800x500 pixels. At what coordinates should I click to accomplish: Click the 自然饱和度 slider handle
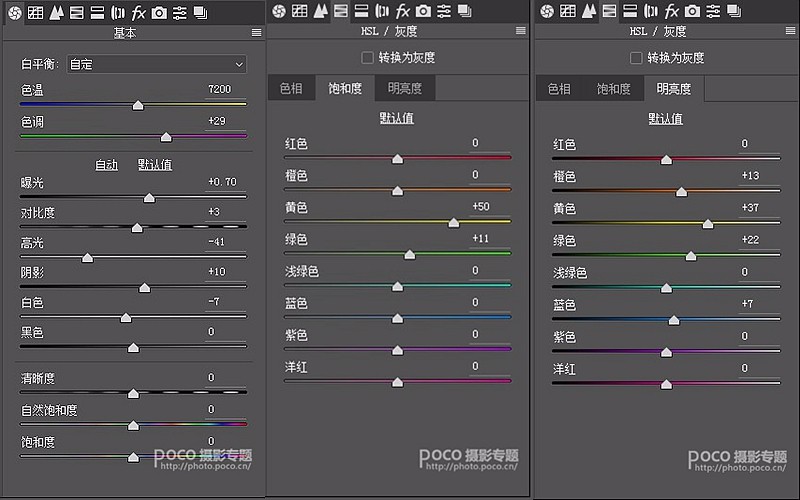[133, 425]
